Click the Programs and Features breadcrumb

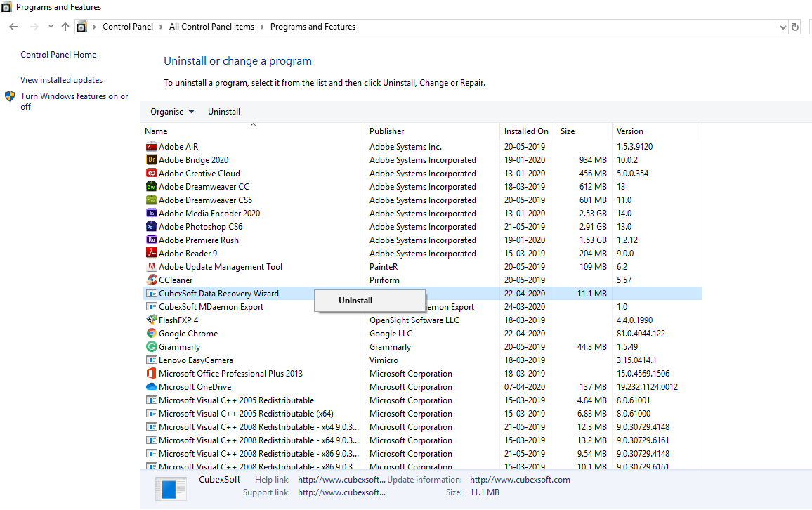(x=313, y=27)
